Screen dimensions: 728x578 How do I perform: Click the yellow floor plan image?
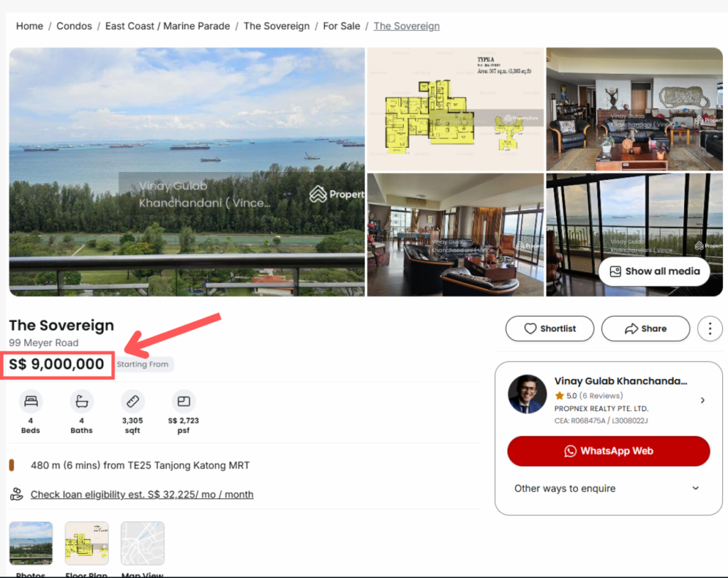455,109
